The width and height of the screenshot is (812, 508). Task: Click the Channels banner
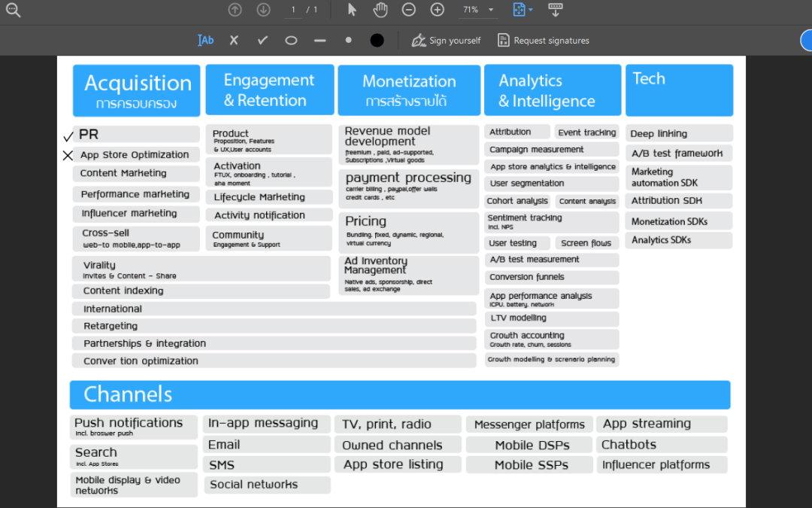pyautogui.click(x=400, y=394)
